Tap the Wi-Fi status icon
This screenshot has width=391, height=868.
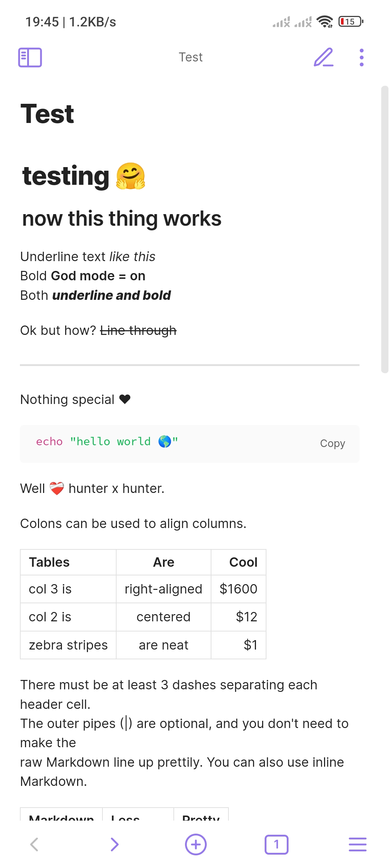tap(325, 22)
